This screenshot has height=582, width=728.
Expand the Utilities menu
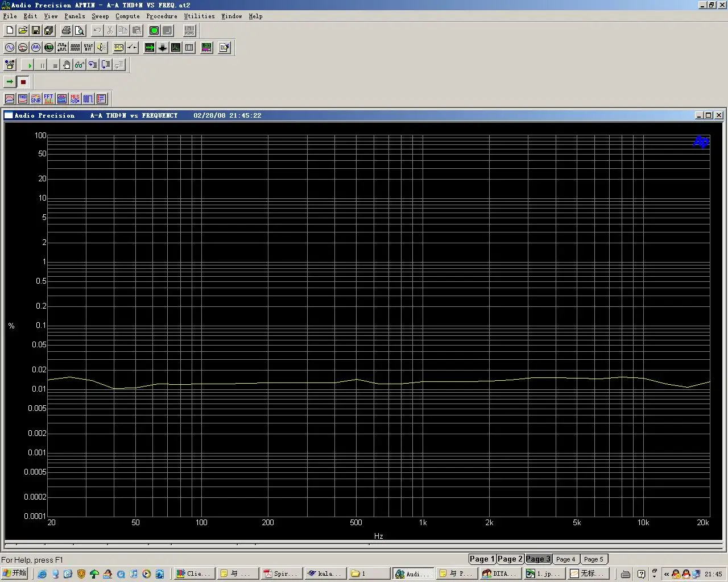[199, 16]
